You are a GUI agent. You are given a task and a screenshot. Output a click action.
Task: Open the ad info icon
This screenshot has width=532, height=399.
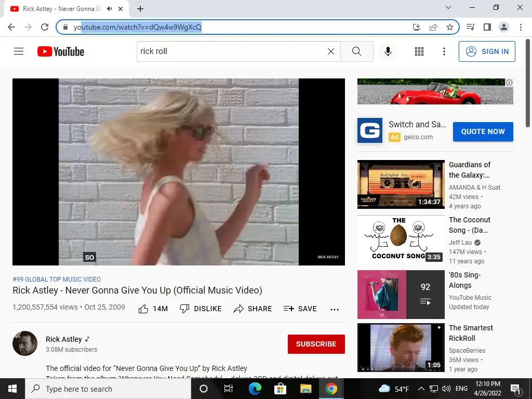coord(509,83)
